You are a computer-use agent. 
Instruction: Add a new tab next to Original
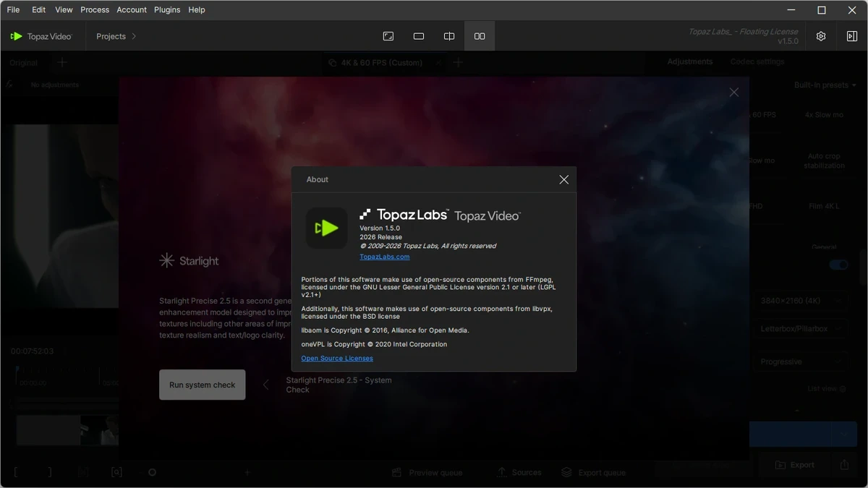[62, 63]
